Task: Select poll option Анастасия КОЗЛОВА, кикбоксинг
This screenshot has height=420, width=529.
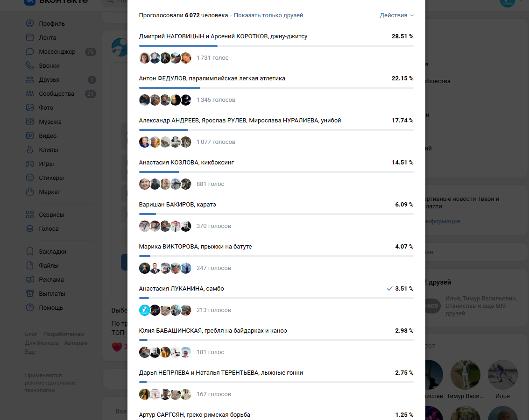Action: point(276,163)
